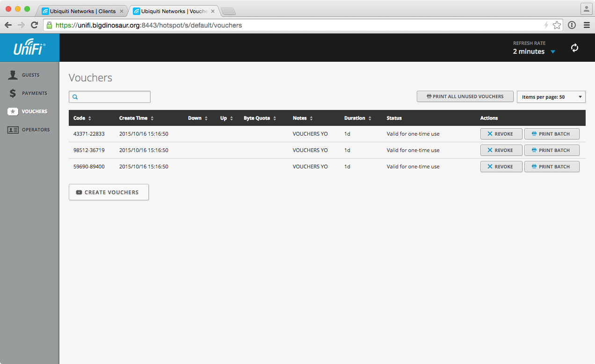Click the UniFi logo in header
595x364 pixels.
[x=29, y=48]
